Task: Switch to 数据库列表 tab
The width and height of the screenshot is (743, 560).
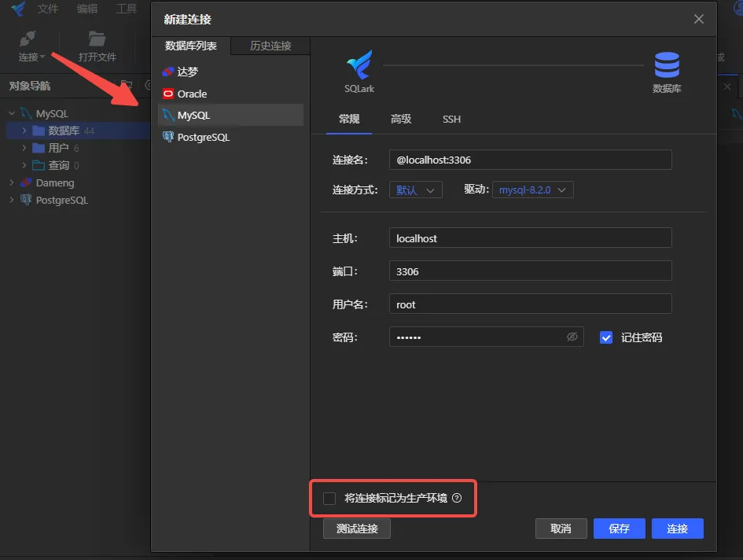Action: point(191,46)
